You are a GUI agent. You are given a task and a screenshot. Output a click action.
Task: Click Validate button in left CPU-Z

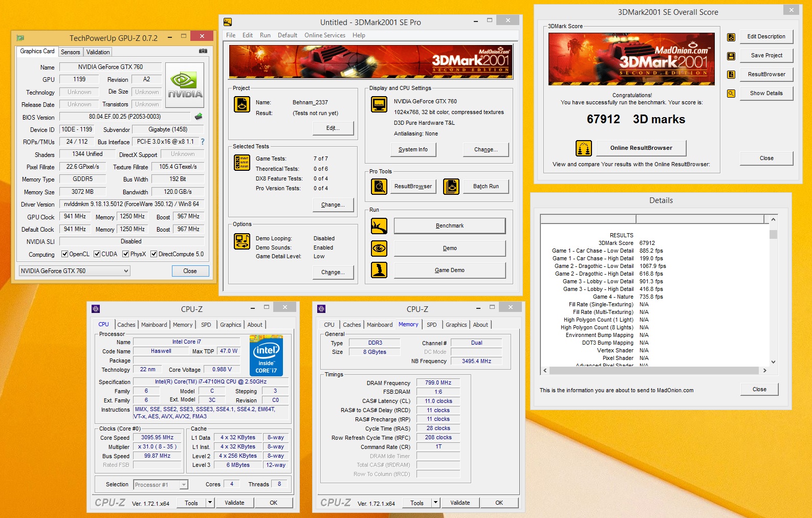click(x=234, y=503)
